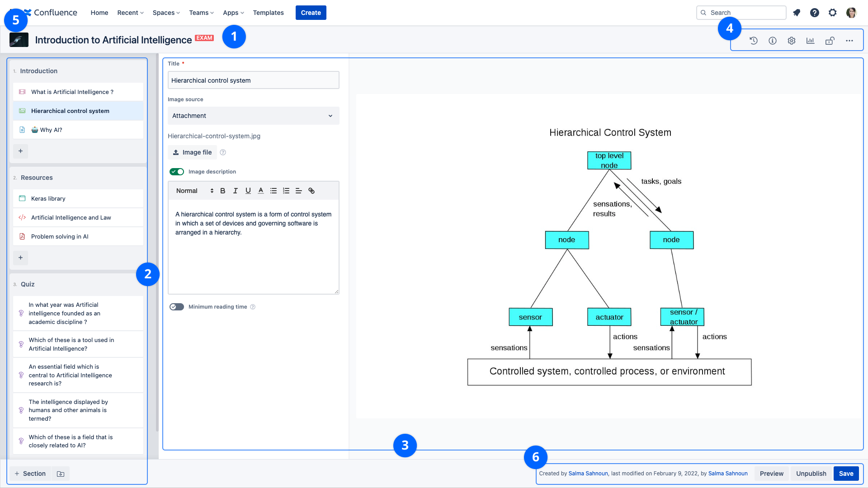Viewport: 868px width, 488px height.
Task: Open the more actions ellipsis menu
Action: [x=849, y=41]
